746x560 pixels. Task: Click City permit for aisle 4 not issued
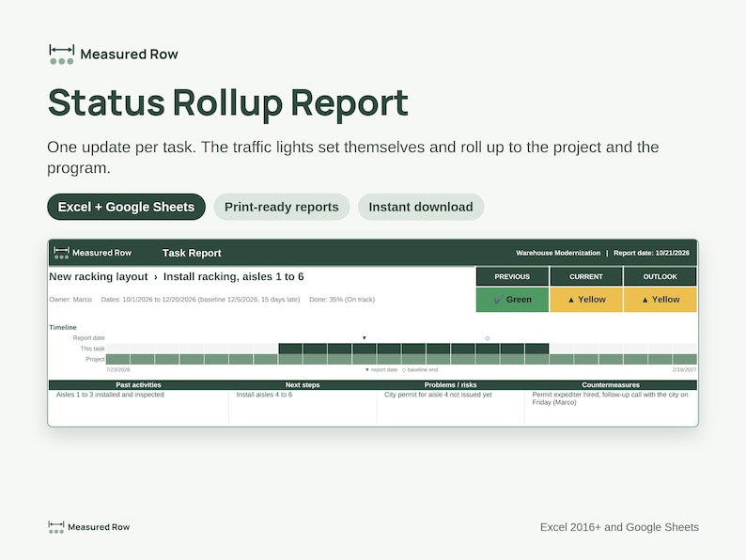(438, 395)
